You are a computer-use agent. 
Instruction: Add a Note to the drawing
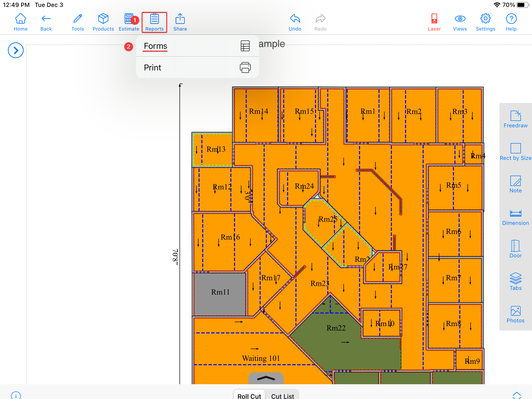[x=515, y=184]
